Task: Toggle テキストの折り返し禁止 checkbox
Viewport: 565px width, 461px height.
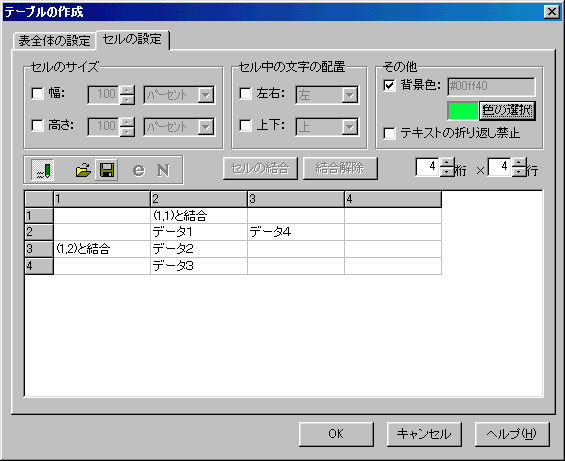Action: [389, 133]
